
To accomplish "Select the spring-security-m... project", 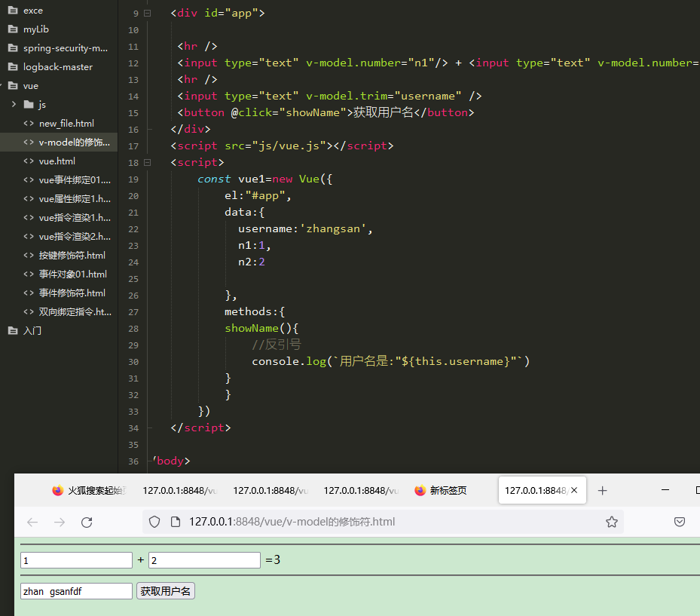I will (66, 48).
